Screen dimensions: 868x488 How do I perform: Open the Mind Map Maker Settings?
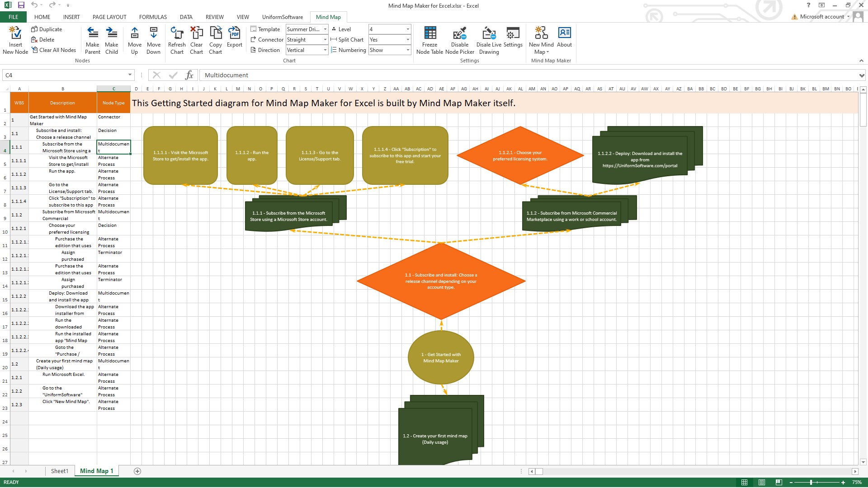513,33
